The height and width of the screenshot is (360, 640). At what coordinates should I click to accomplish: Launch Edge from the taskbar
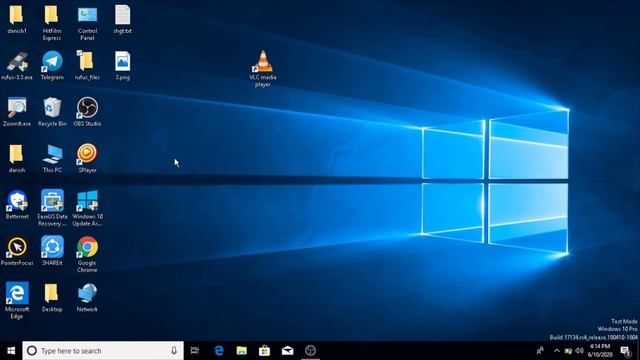(219, 351)
